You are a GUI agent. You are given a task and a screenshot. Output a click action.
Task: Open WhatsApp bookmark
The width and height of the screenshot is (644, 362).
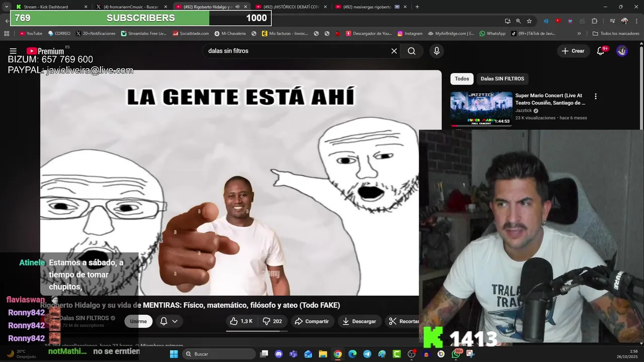click(x=492, y=34)
